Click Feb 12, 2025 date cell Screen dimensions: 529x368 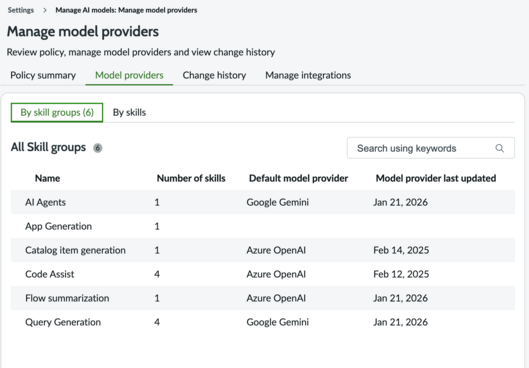[401, 274]
